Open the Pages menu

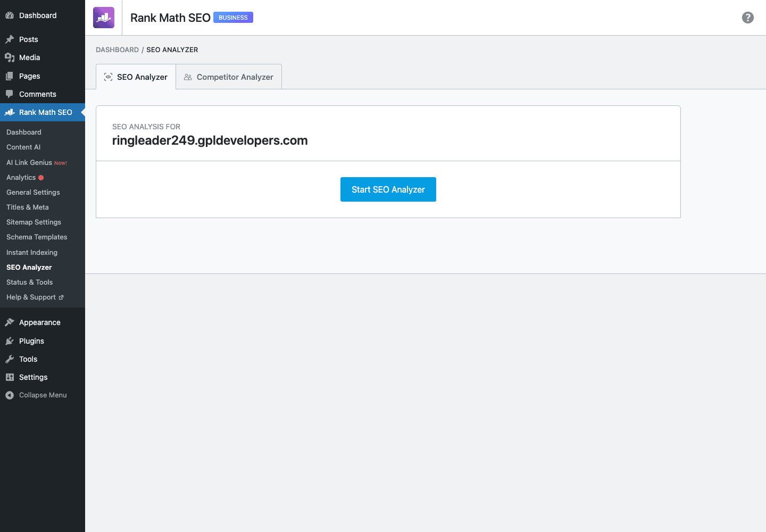[43, 76]
